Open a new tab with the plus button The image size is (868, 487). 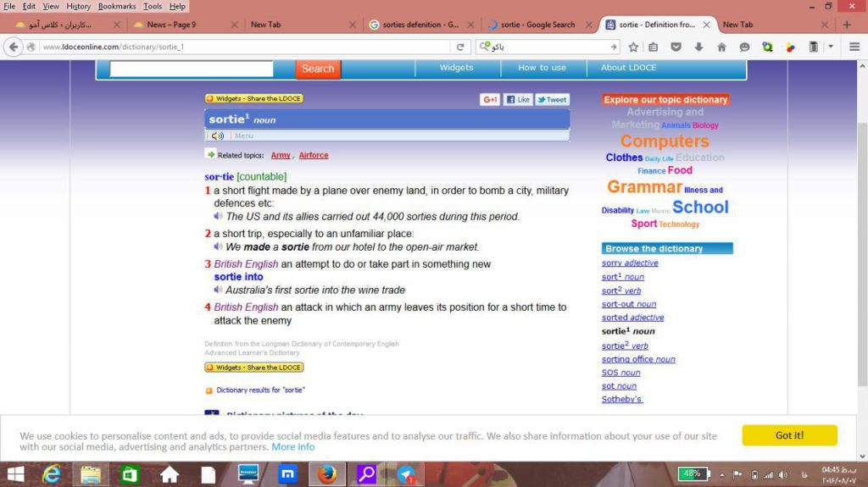[847, 25]
